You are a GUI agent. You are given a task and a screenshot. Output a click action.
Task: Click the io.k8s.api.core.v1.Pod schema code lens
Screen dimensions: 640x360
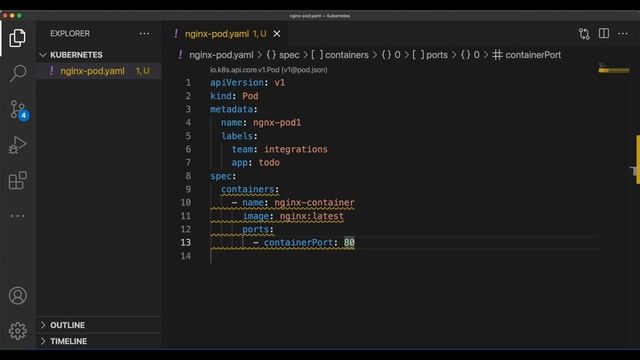click(269, 70)
